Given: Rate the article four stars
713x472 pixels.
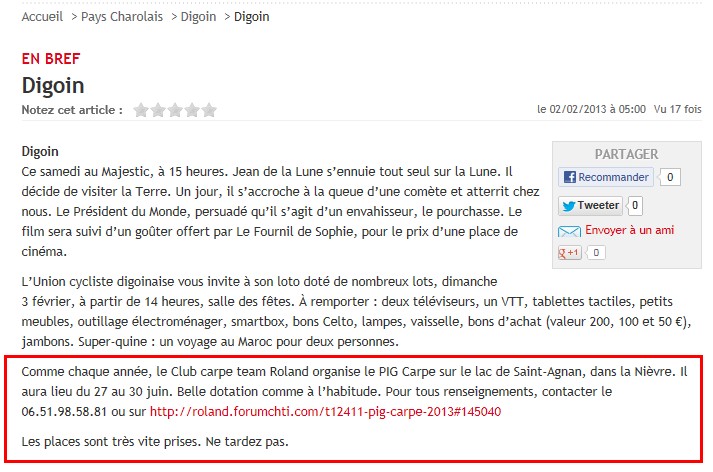Looking at the screenshot, I should pos(192,110).
